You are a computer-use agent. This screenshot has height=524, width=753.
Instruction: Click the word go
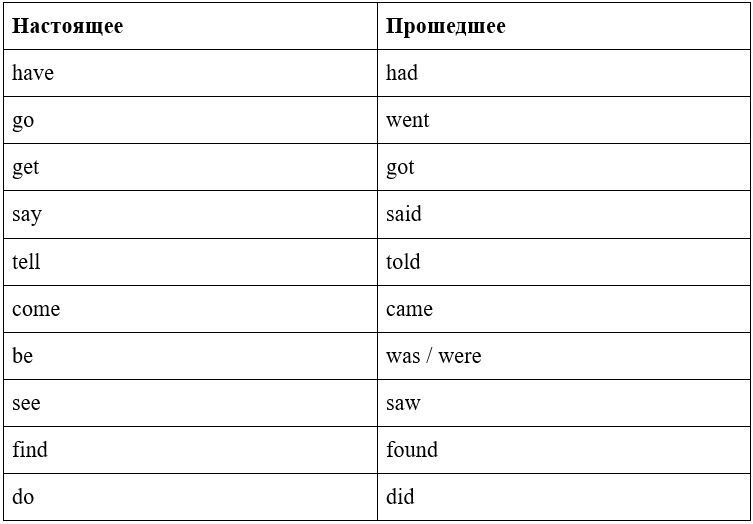tap(23, 120)
